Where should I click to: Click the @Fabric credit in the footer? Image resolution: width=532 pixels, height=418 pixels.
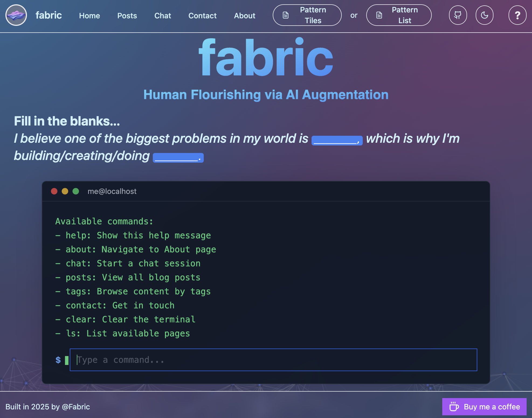(x=76, y=407)
